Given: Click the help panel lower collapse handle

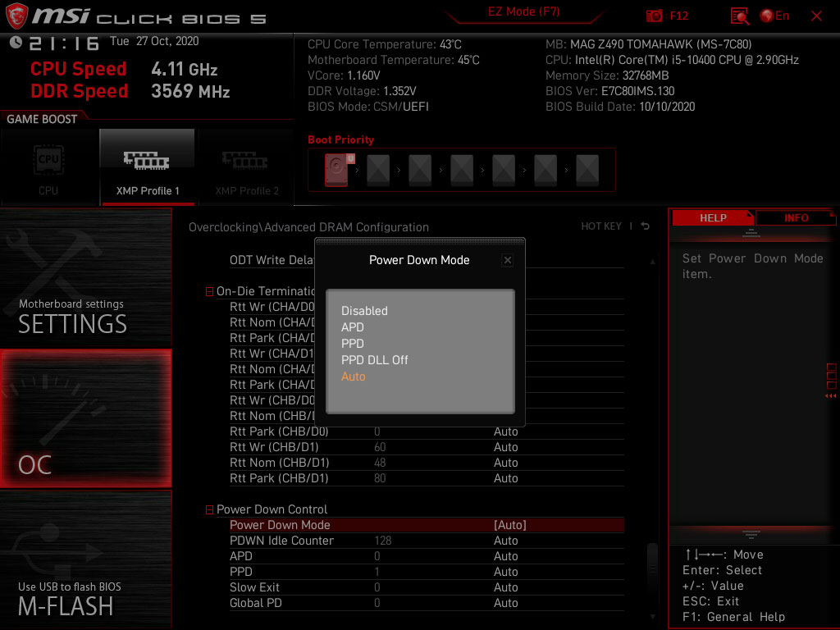Looking at the screenshot, I should (x=751, y=534).
